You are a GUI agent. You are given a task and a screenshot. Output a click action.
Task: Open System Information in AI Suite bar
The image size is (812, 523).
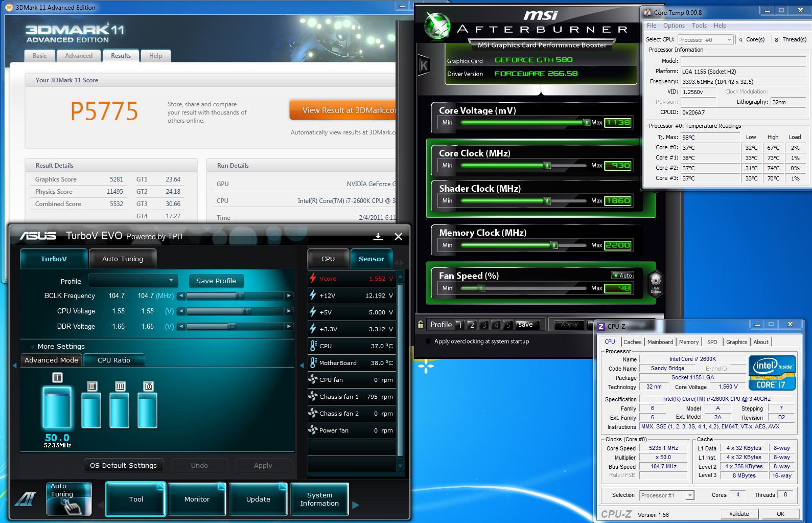319,499
